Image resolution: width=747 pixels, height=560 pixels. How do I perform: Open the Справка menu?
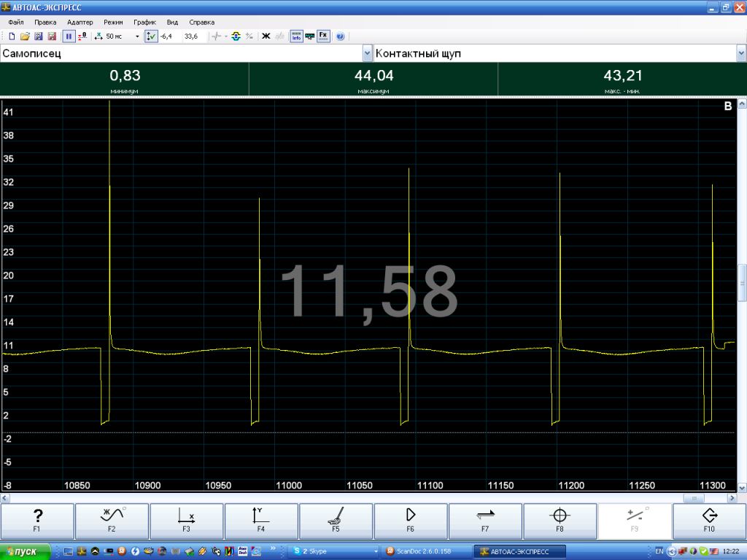click(x=202, y=22)
